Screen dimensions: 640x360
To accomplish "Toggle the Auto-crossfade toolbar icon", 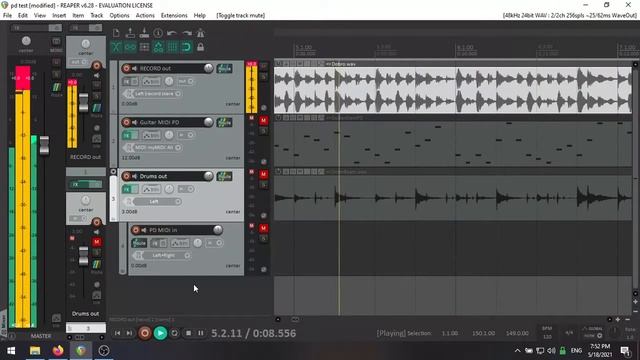I will tap(116, 47).
